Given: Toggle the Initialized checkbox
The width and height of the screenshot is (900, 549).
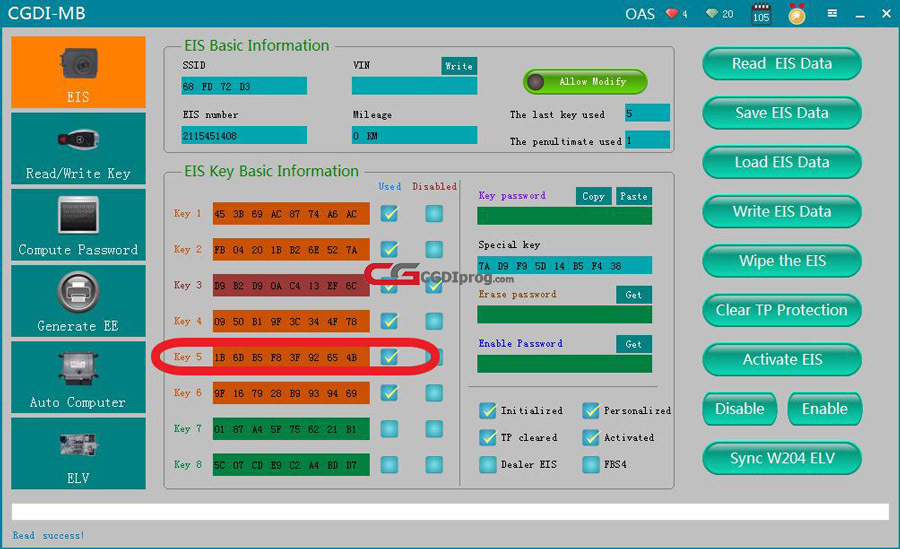Looking at the screenshot, I should pos(487,411).
